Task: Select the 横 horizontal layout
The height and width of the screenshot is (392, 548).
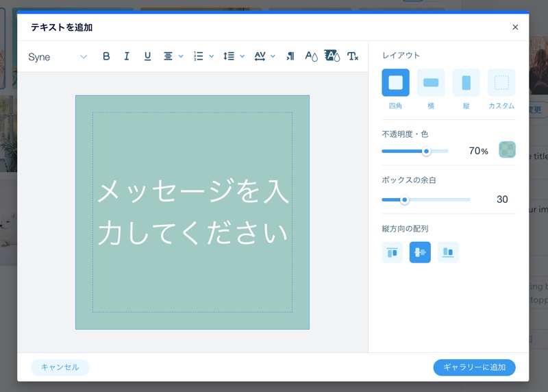Action: coord(431,83)
